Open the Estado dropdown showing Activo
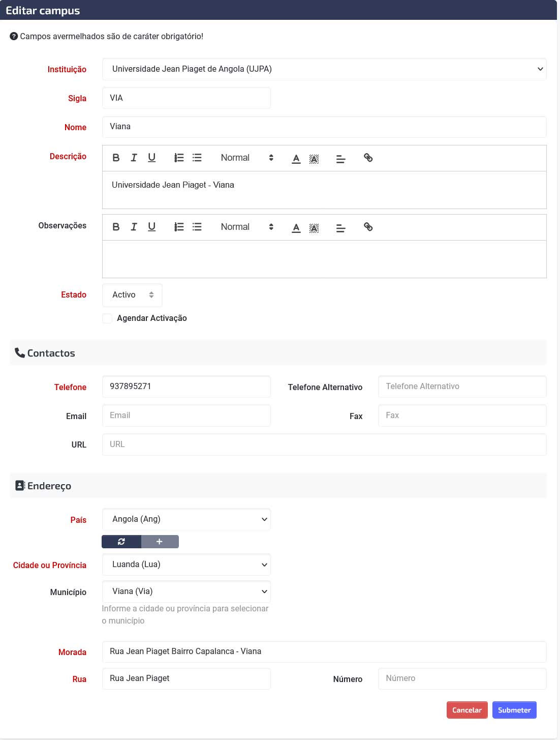Image resolution: width=560 pixels, height=740 pixels. pos(132,295)
